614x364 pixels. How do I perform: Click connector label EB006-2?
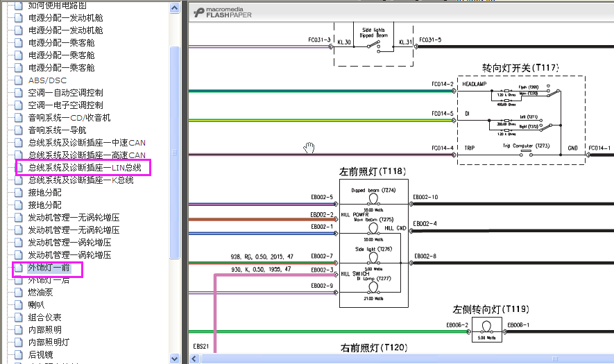(x=457, y=325)
